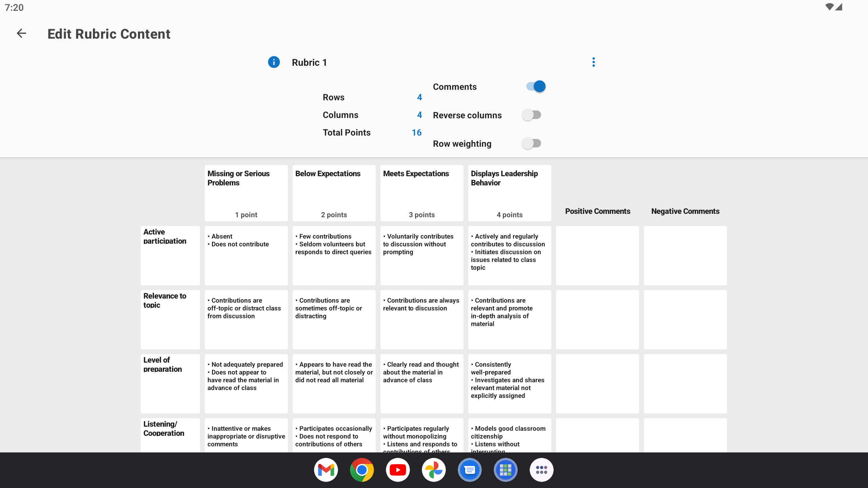
Task: Add a negative comment for Listening/Cooperation
Action: tap(685, 435)
